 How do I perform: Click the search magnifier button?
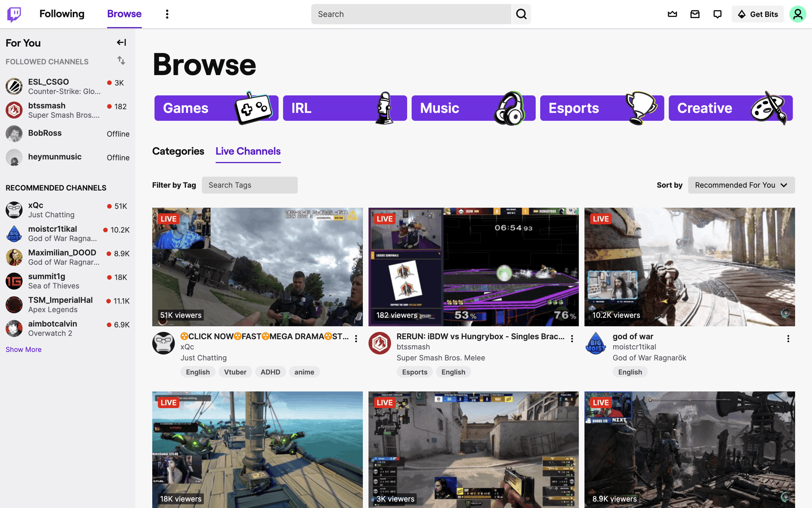(x=521, y=14)
